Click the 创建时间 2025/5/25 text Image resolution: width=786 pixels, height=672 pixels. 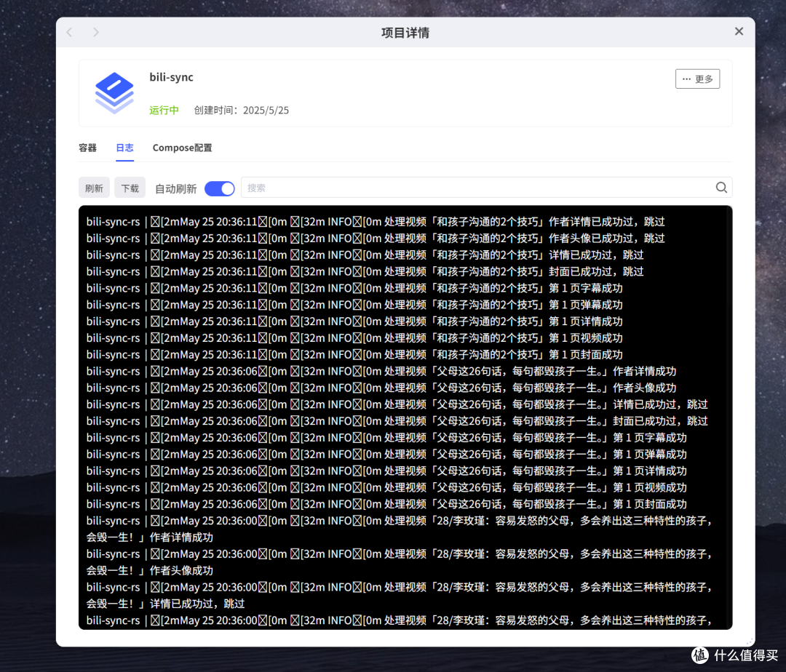(242, 110)
